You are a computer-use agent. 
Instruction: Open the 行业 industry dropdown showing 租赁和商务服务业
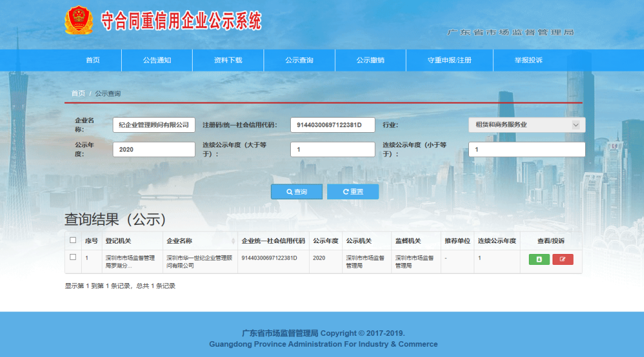tap(526, 124)
